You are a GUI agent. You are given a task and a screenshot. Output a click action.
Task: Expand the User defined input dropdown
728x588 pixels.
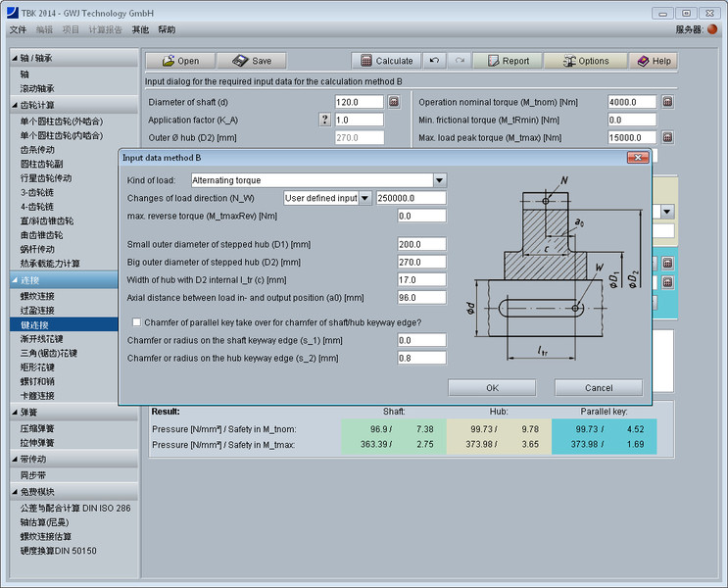click(x=365, y=198)
